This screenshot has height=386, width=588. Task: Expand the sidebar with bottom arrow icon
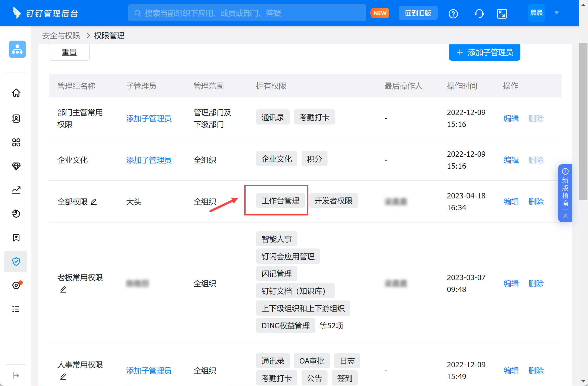tap(16, 375)
